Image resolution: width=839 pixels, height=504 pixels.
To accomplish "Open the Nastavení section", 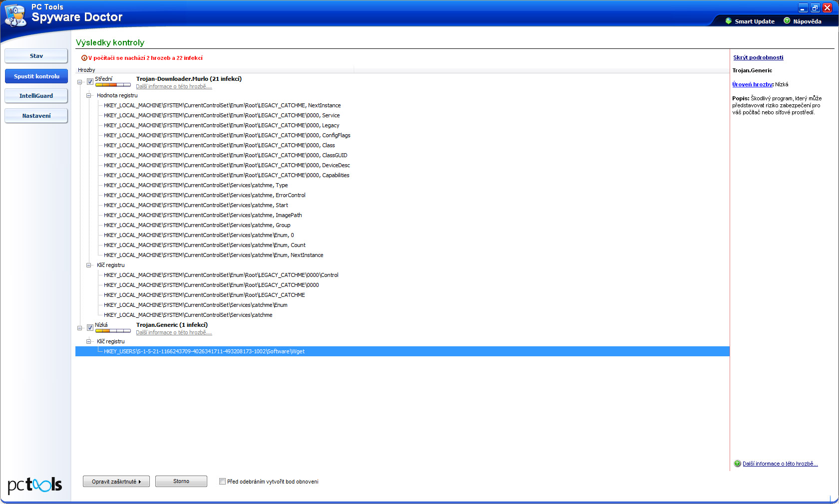I will click(36, 116).
